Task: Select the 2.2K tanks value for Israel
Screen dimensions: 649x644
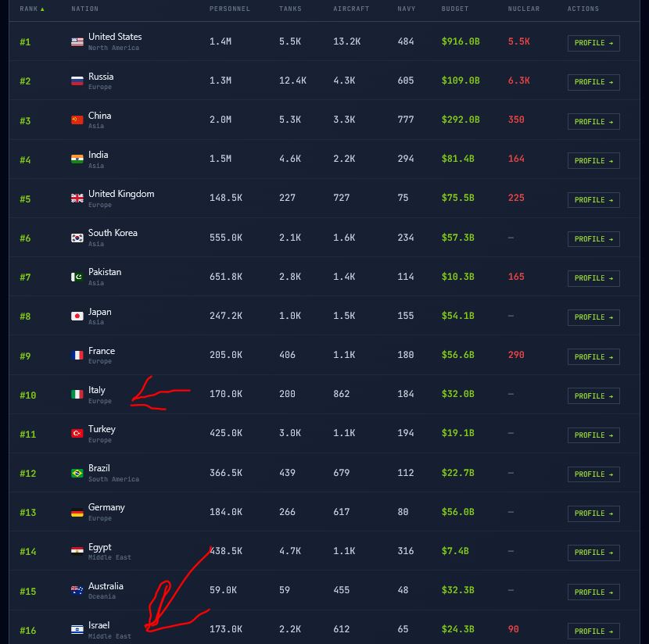Action: coord(290,629)
